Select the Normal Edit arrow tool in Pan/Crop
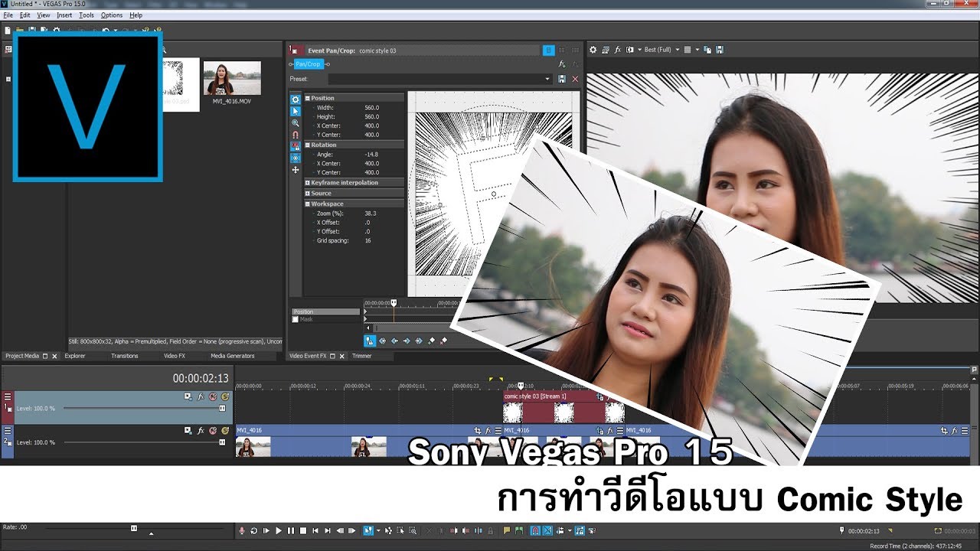Viewport: 980px width, 551px height. [x=296, y=111]
